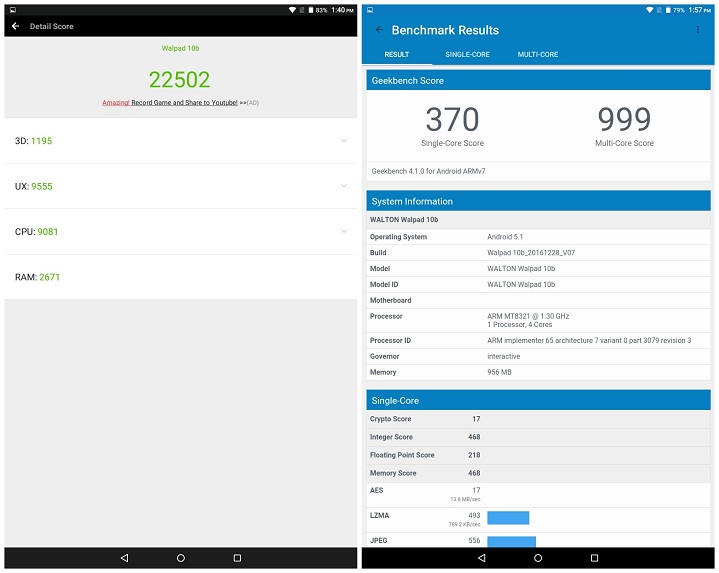Image resolution: width=719 pixels, height=573 pixels.
Task: Select the Governor interactive row
Action: point(538,356)
